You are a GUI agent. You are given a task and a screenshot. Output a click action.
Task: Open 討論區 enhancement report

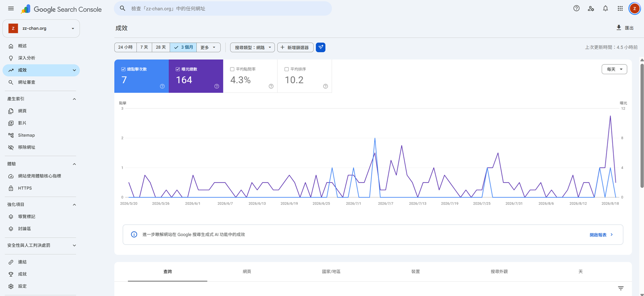point(41,229)
